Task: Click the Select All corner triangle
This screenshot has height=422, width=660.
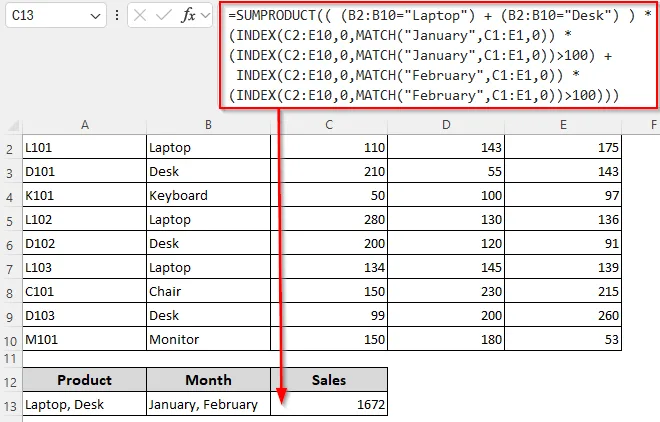Action: coord(13,125)
